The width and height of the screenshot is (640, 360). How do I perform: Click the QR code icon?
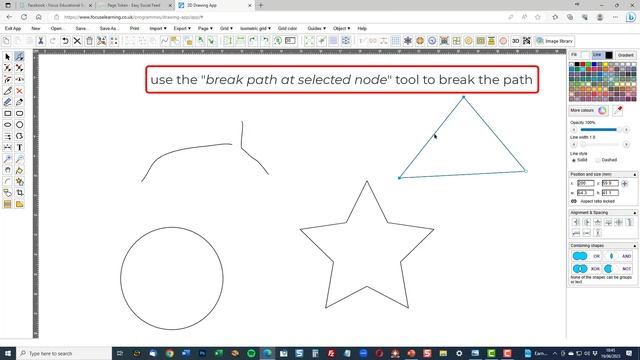tap(527, 41)
